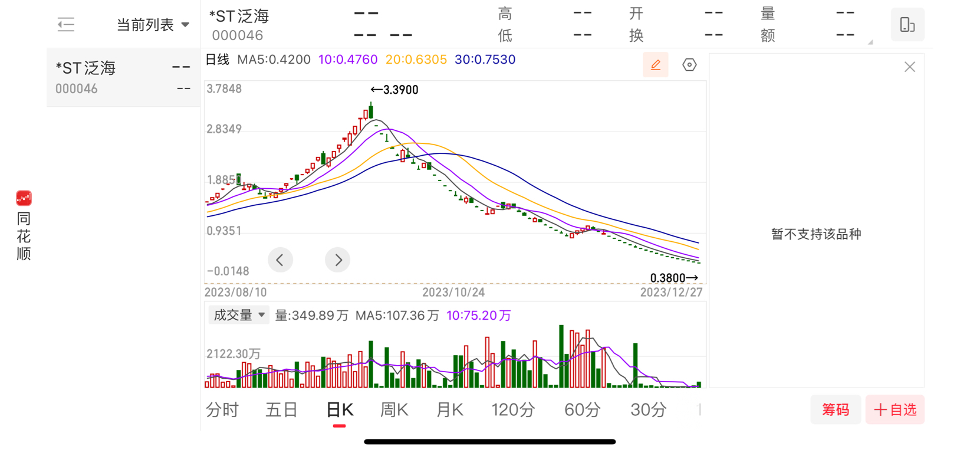Screen dimensions: 980x453
Task: Tap the ←3.3900 peak price marker
Action: (394, 90)
